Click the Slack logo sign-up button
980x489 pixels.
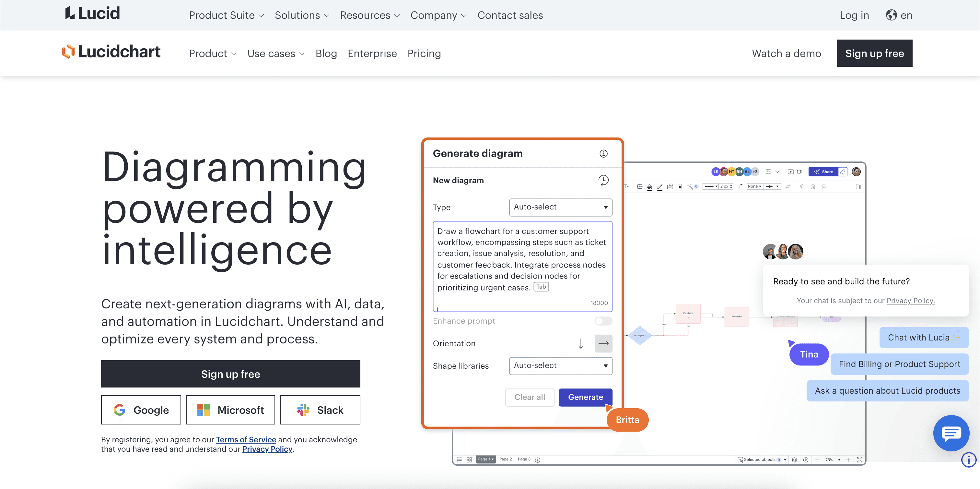coord(320,410)
